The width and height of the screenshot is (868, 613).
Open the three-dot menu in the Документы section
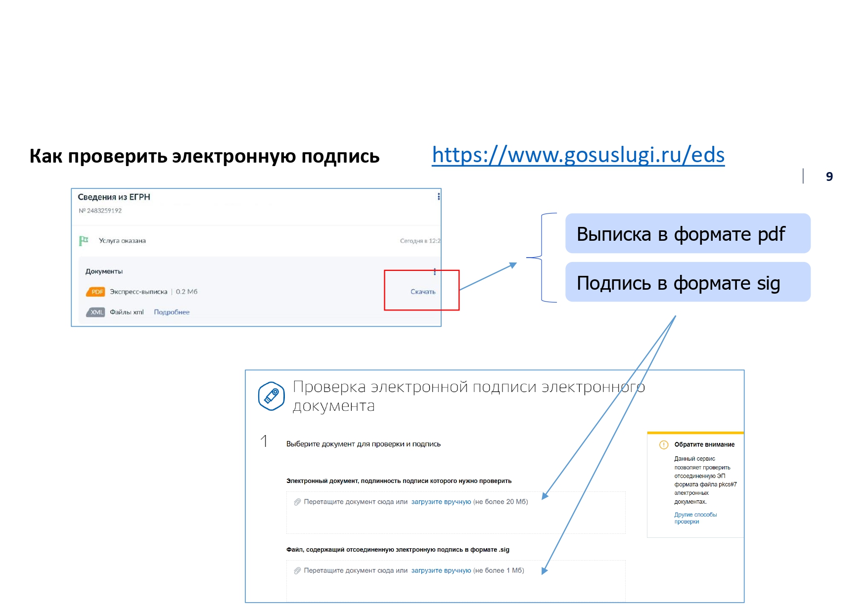pyautogui.click(x=435, y=271)
